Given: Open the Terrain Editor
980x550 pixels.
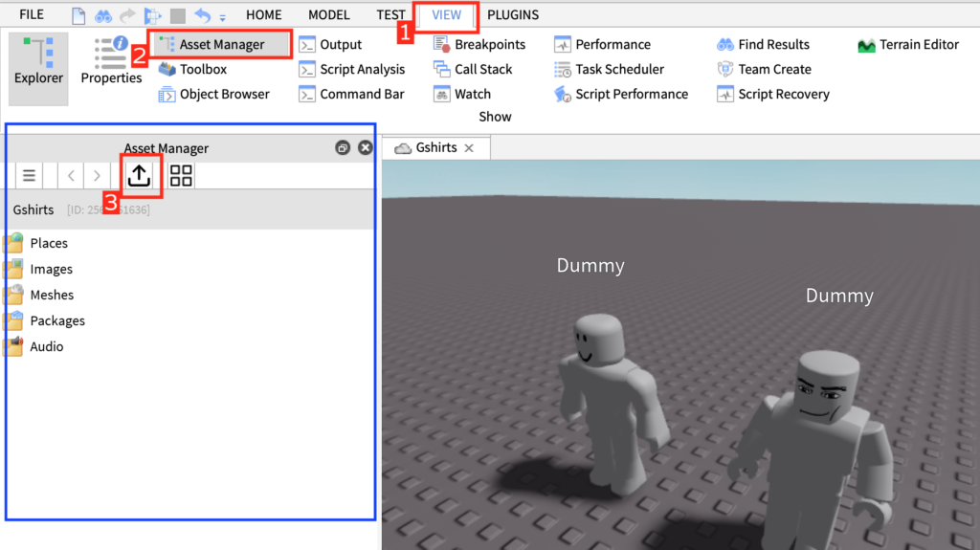Looking at the screenshot, I should [908, 44].
